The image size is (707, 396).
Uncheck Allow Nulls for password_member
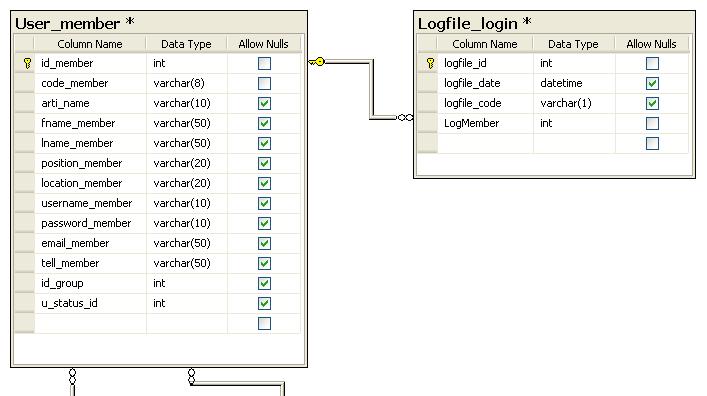(x=264, y=223)
